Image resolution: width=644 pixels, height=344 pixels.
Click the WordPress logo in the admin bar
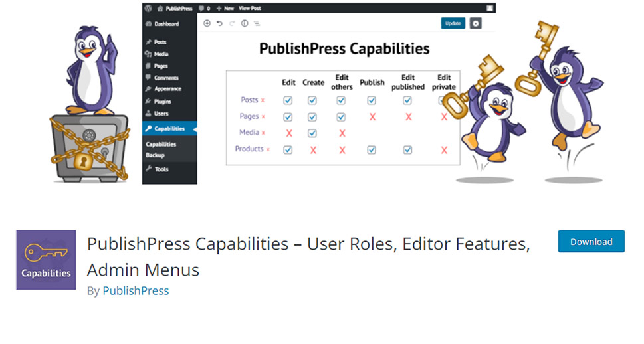tap(148, 8)
